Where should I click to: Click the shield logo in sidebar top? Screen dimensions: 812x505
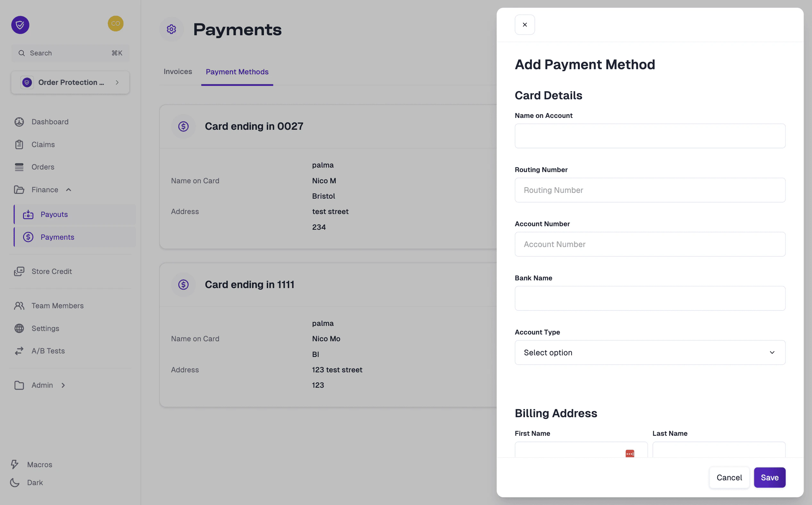point(20,25)
